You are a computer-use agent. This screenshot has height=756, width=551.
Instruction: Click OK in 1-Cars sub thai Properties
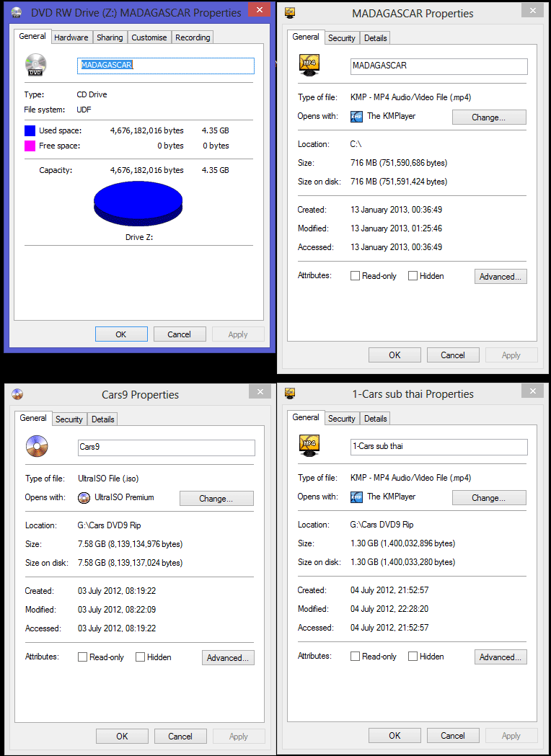pyautogui.click(x=394, y=735)
